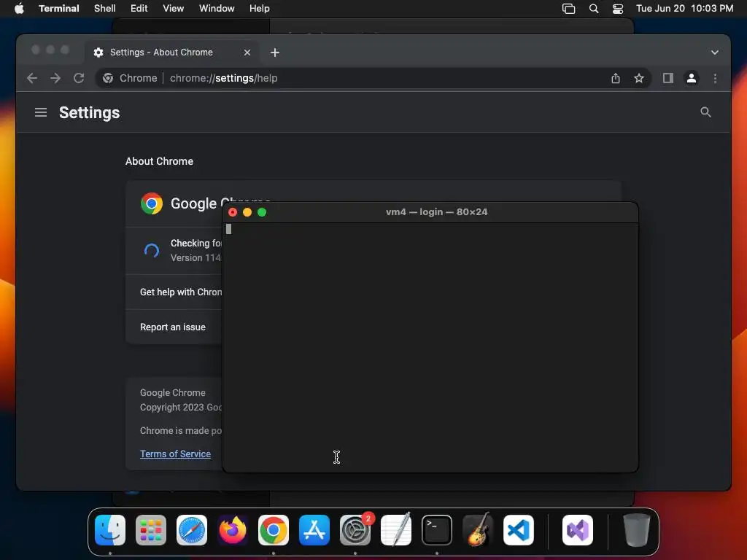Viewport: 747px width, 560px height.
Task: Open Chrome's three-dot menu
Action: click(x=715, y=78)
